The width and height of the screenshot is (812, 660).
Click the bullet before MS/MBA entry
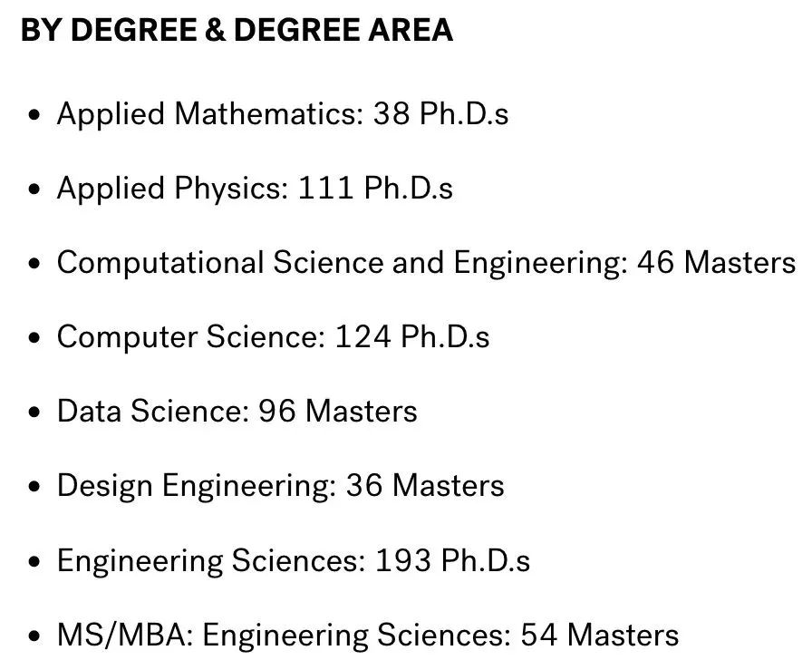pos(34,636)
